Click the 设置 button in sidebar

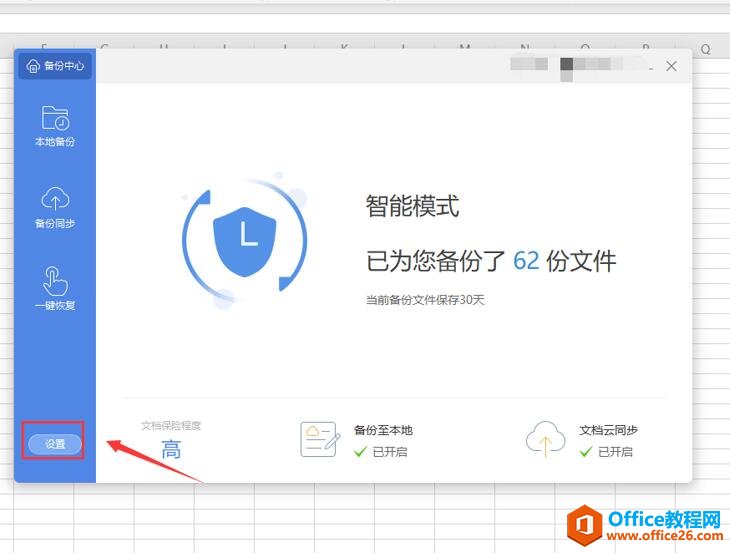[x=54, y=444]
